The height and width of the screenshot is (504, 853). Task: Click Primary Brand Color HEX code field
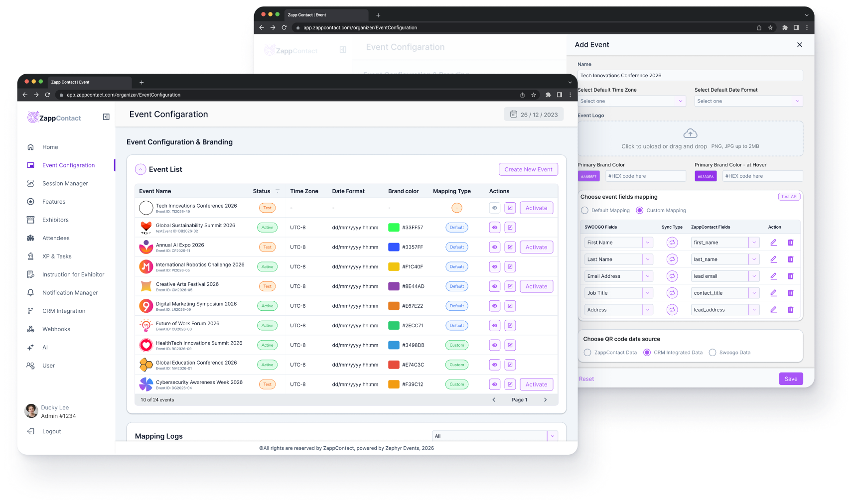pos(645,176)
